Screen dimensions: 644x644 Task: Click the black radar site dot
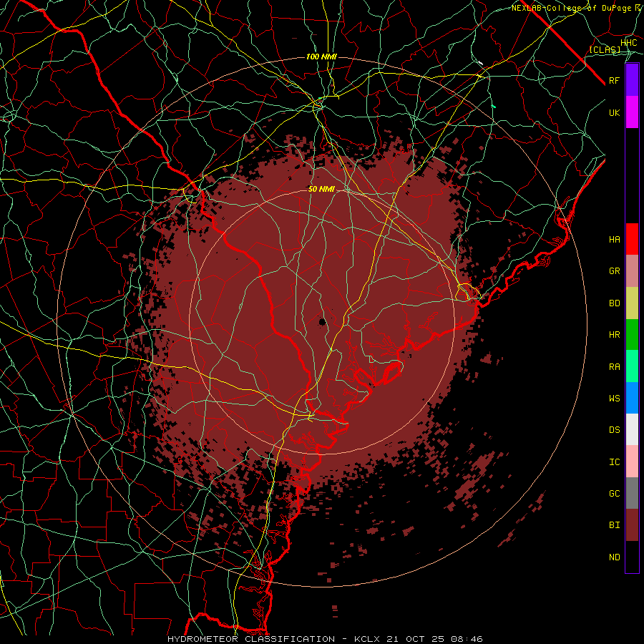tap(323, 321)
